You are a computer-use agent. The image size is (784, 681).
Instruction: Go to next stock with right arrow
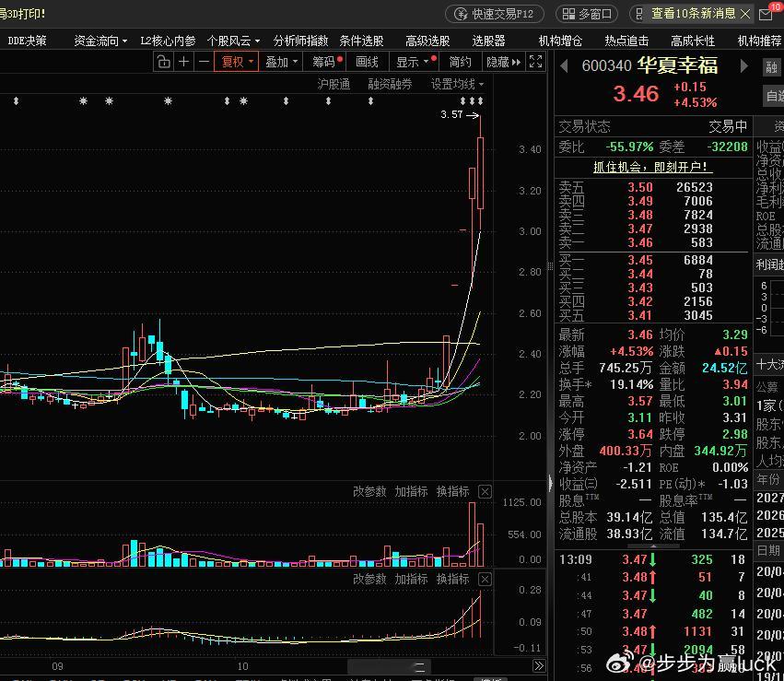(744, 66)
